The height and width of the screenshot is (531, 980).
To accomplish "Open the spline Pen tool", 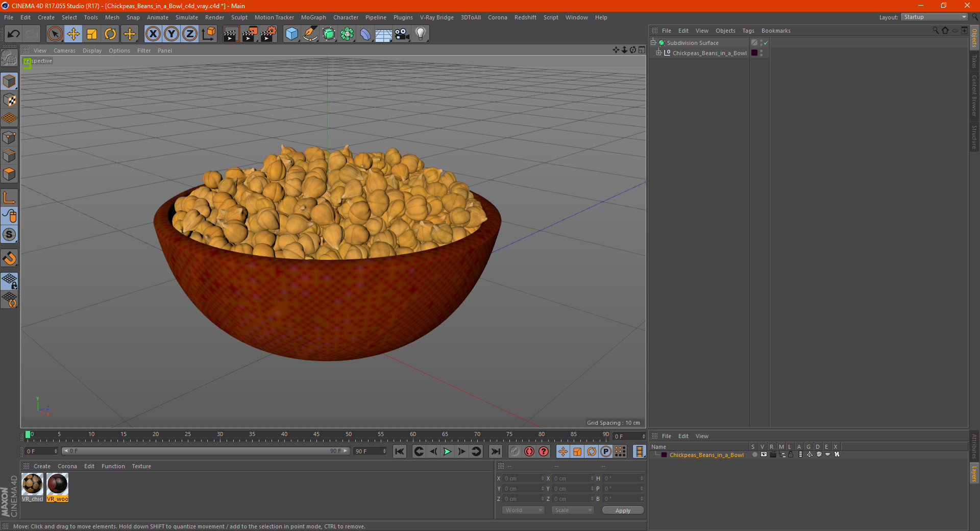I will [x=310, y=34].
